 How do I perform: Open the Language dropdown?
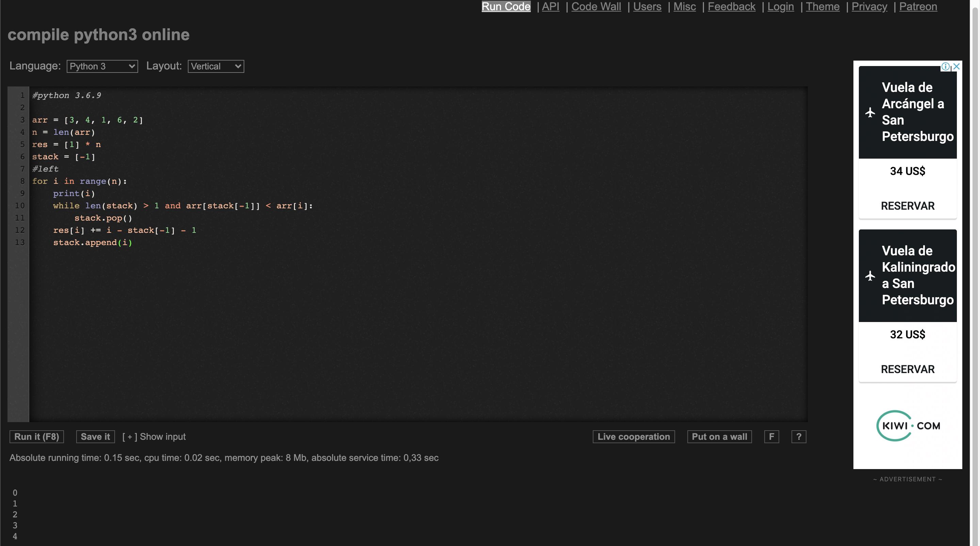(x=102, y=66)
